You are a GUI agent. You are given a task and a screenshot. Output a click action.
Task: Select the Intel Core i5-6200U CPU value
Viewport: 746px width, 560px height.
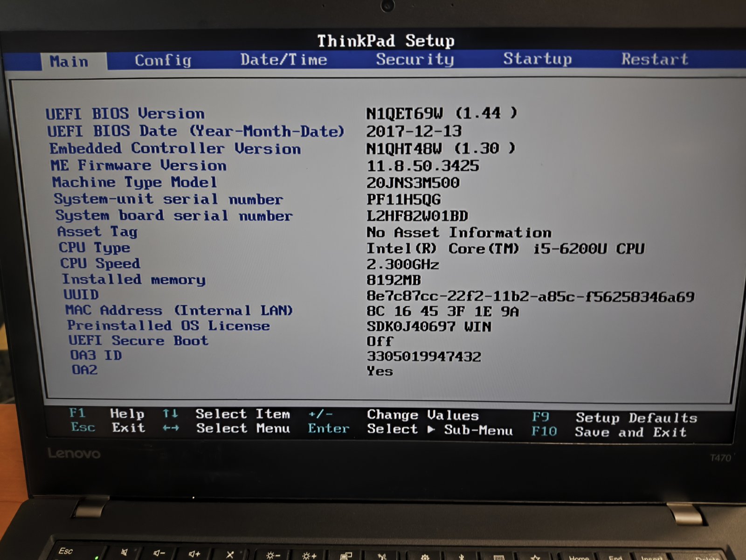click(x=505, y=249)
